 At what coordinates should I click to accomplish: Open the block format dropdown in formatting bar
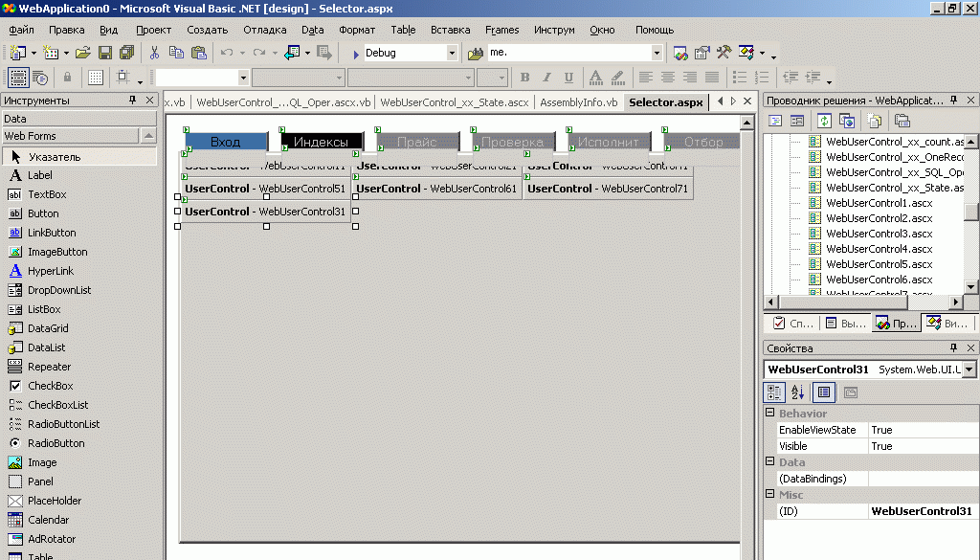(x=243, y=78)
